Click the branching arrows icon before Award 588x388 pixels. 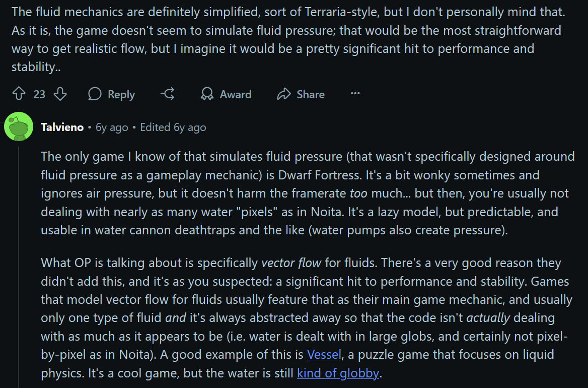click(x=168, y=94)
